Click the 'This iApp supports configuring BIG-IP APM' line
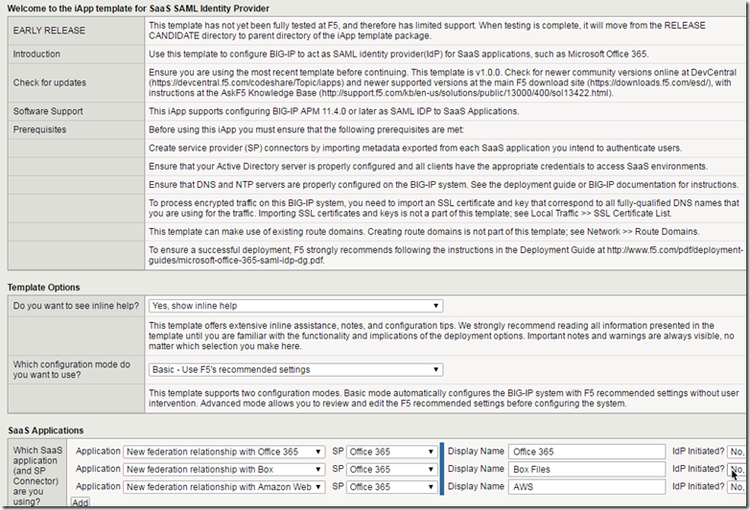 (x=334, y=111)
